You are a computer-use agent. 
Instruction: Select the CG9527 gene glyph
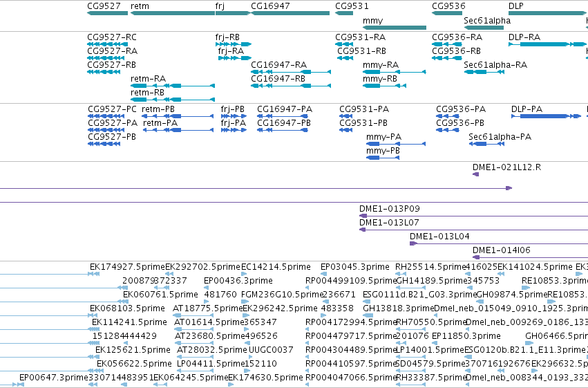(x=107, y=14)
